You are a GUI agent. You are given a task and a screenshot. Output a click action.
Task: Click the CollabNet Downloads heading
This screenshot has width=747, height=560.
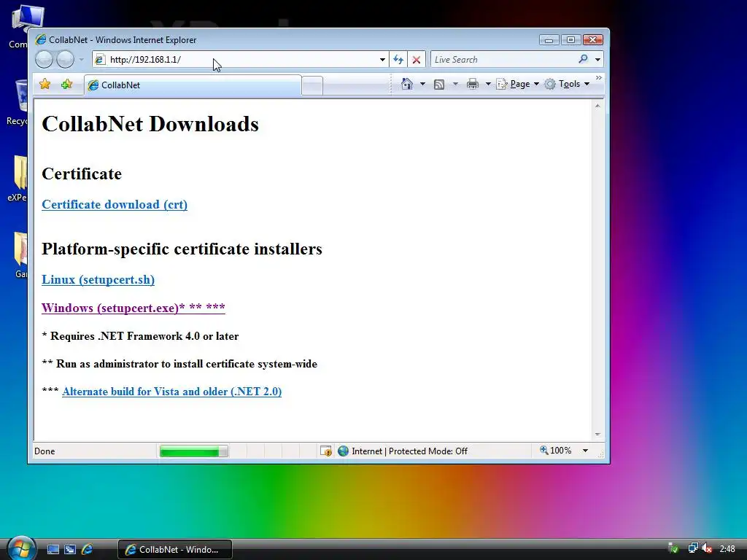pos(150,124)
